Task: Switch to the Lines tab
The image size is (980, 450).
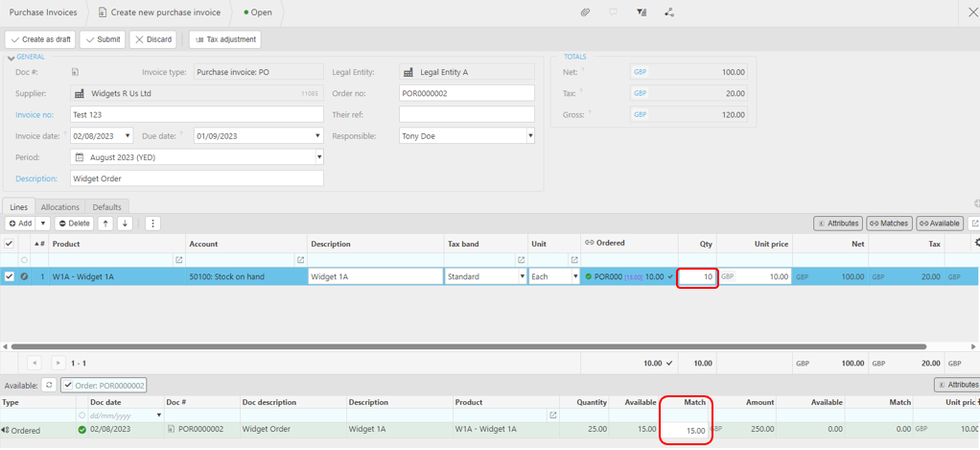Action: tap(19, 206)
